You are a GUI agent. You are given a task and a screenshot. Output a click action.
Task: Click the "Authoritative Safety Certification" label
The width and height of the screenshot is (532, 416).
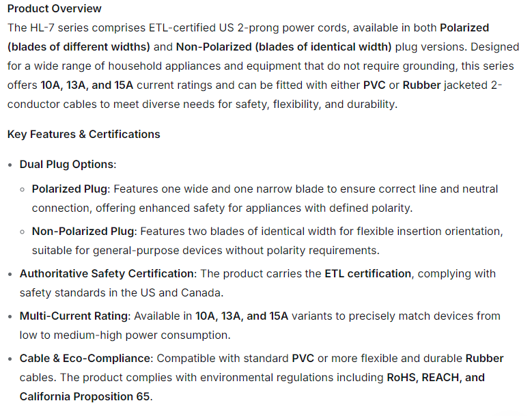pyautogui.click(x=107, y=273)
